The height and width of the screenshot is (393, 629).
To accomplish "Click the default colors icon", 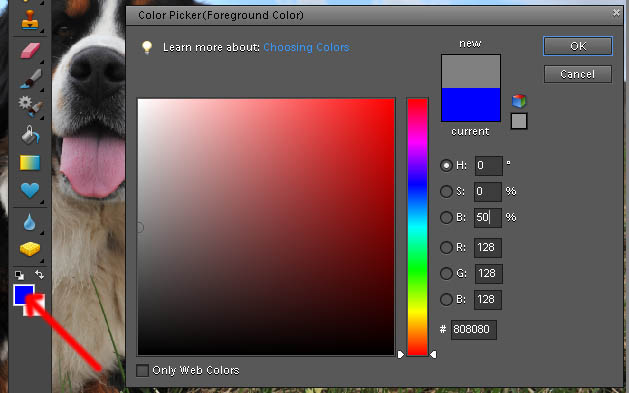I will pos(19,275).
